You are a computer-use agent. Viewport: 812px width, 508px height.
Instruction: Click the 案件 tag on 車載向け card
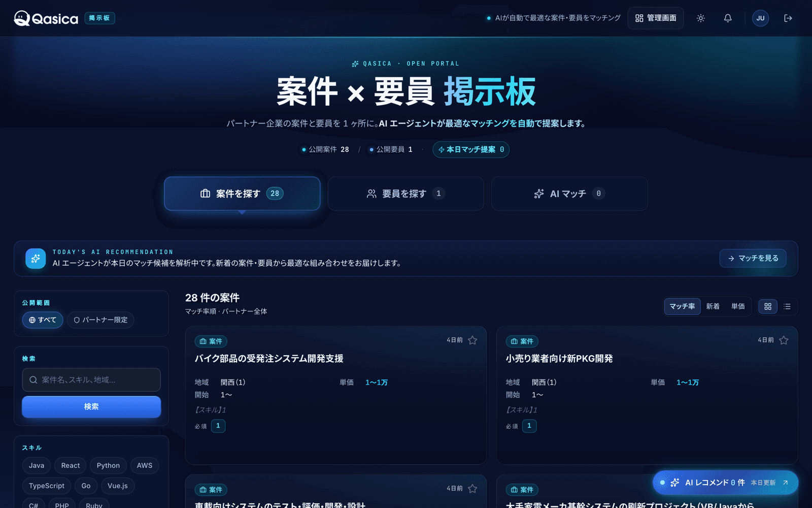(x=211, y=490)
